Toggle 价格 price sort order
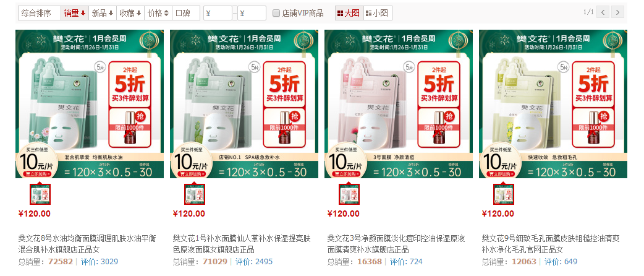The width and height of the screenshot is (644, 276). [x=158, y=13]
